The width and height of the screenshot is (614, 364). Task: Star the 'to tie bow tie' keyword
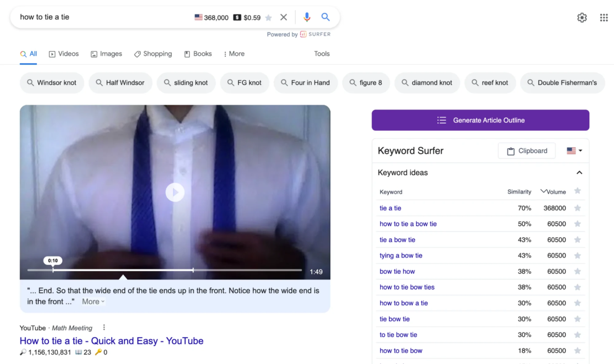click(578, 335)
